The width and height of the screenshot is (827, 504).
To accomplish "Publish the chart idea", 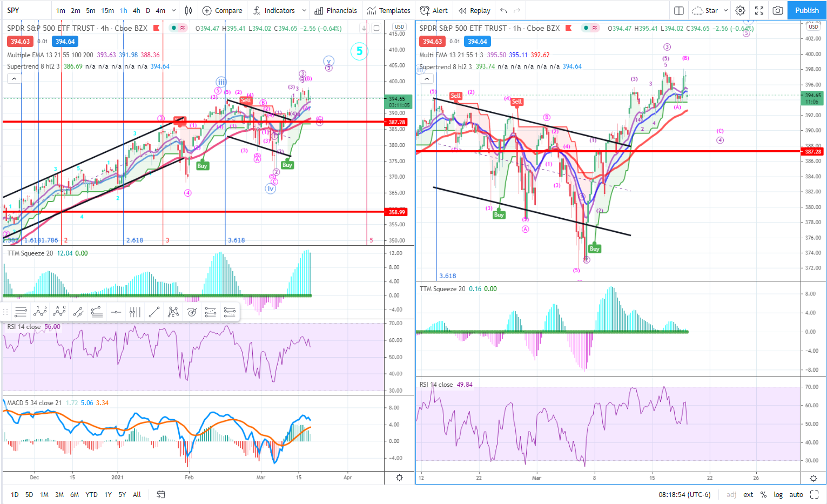I will [807, 10].
